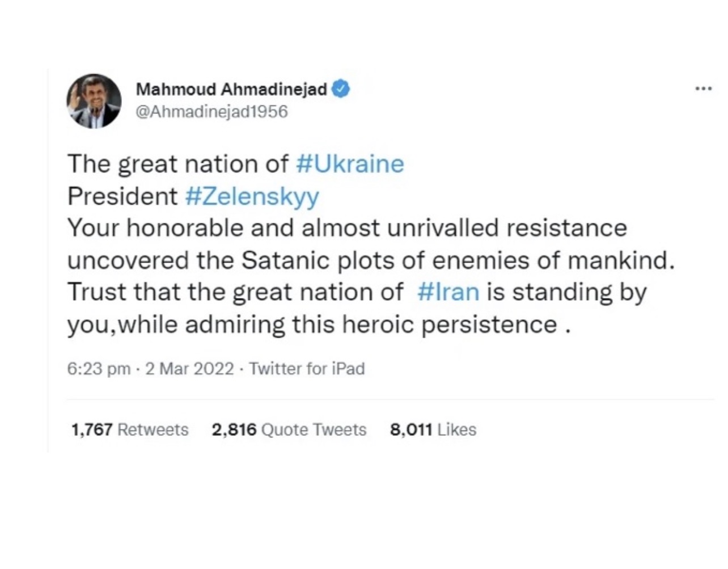This screenshot has width=728, height=569.
Task: Open the Twitter for iPad source link
Action: [x=307, y=369]
